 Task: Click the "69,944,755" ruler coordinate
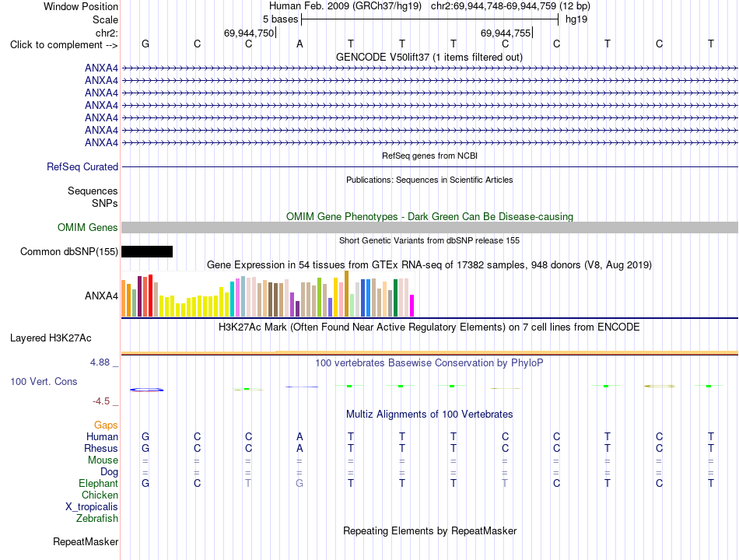[x=506, y=33]
